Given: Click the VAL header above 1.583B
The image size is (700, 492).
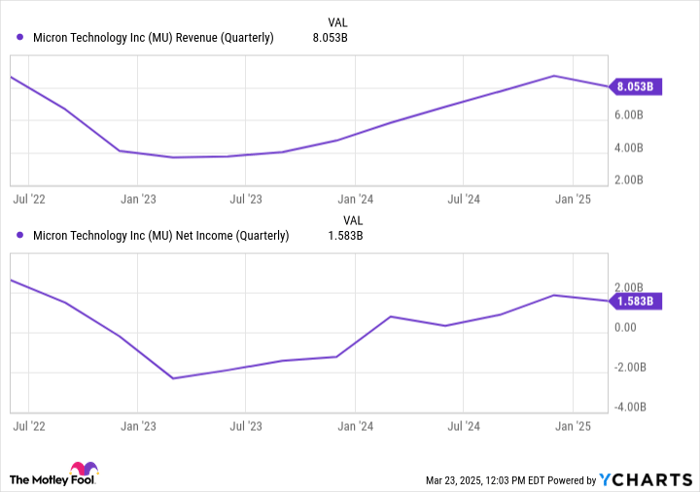Looking at the screenshot, I should coord(353,220).
